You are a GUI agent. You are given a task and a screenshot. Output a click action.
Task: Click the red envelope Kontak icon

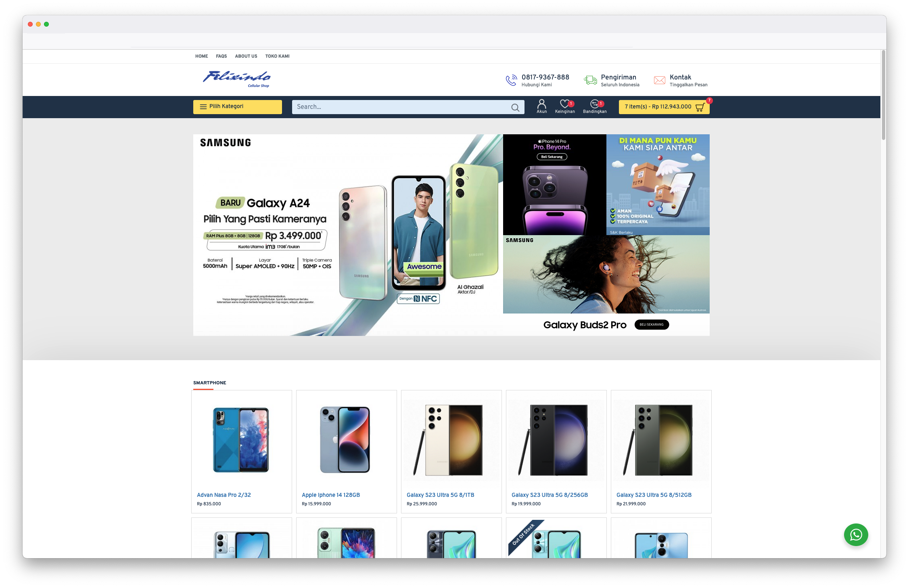tap(660, 80)
